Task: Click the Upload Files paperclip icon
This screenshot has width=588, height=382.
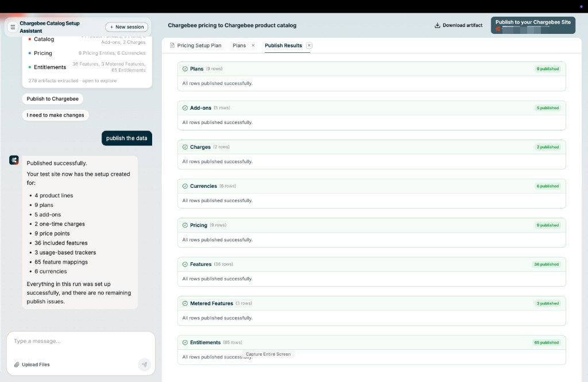Action: click(17, 364)
